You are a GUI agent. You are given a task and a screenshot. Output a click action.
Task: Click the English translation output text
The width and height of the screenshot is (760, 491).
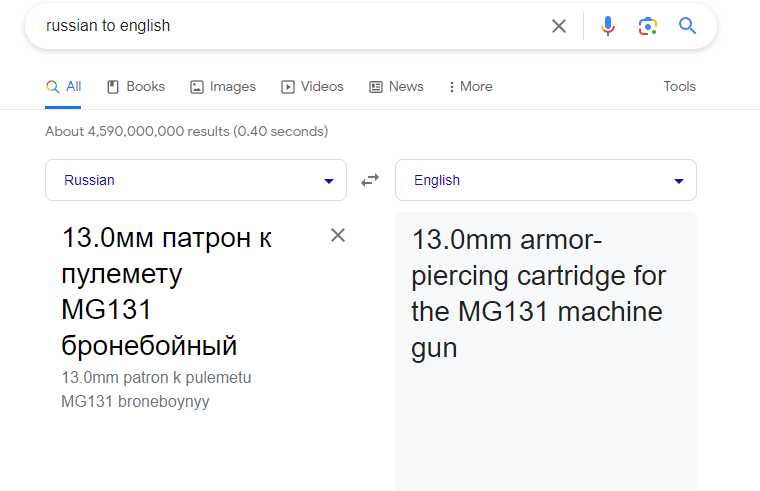tap(538, 293)
